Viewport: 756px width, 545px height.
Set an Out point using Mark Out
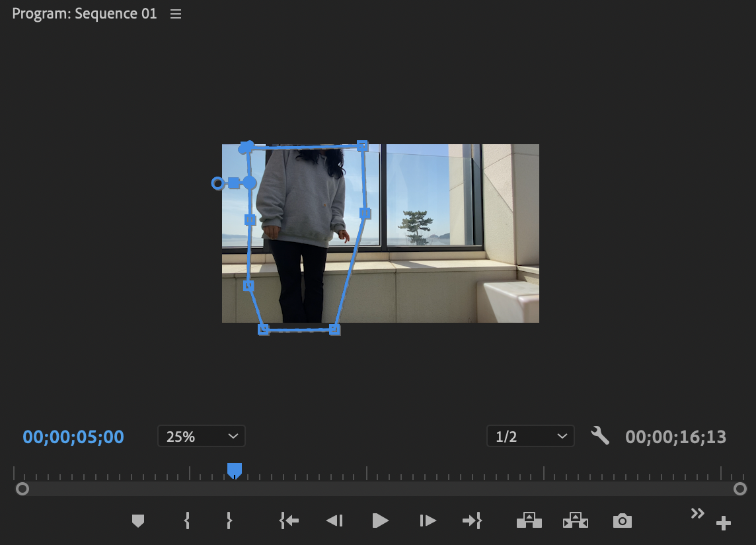229,521
